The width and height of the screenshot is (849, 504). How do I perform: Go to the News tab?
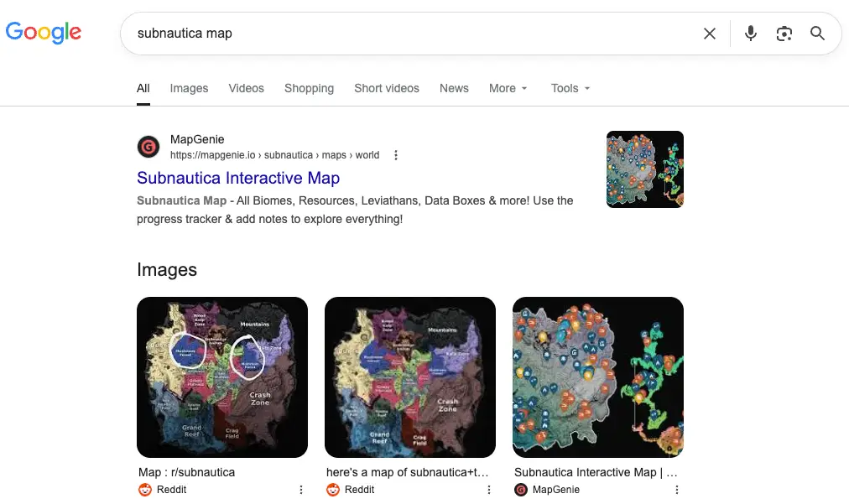click(x=454, y=88)
